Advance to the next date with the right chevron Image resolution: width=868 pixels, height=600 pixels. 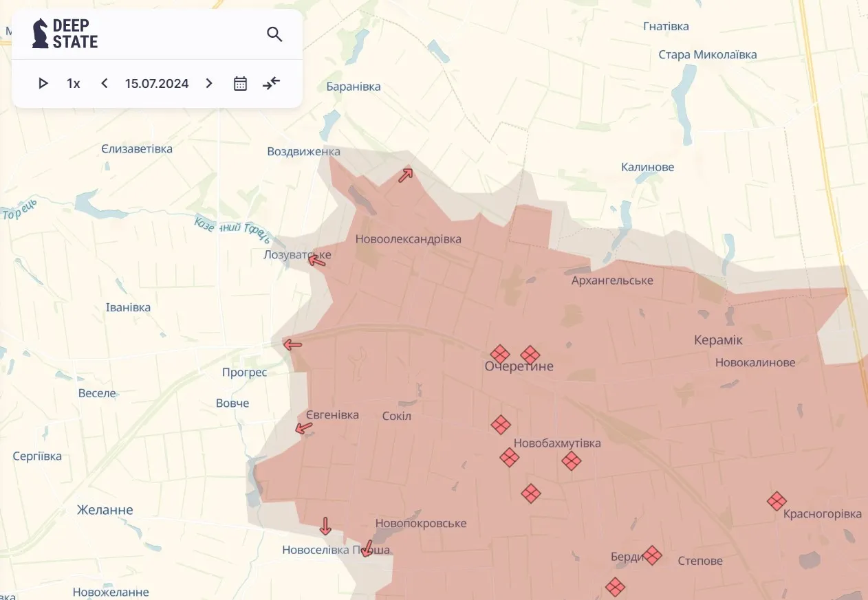coord(209,83)
